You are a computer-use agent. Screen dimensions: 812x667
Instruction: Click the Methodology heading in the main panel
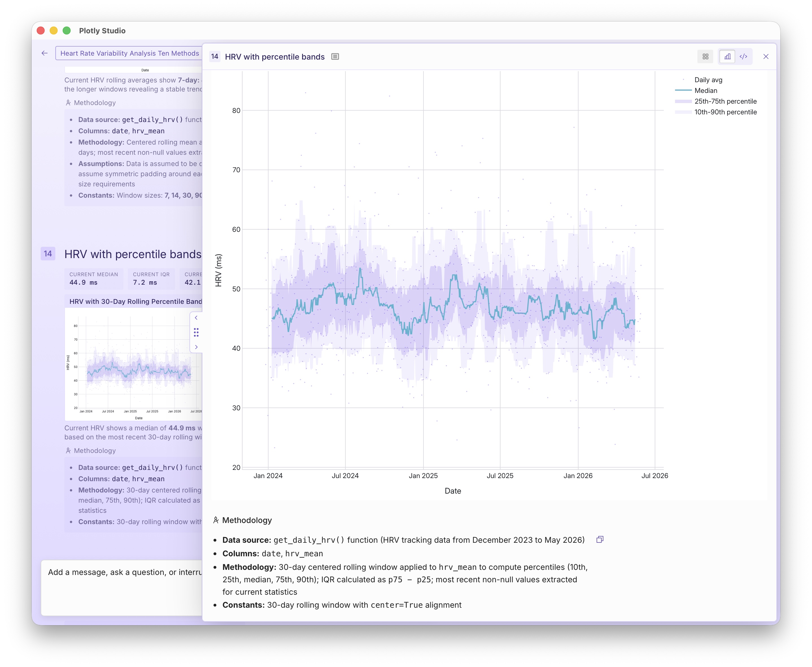pyautogui.click(x=243, y=520)
